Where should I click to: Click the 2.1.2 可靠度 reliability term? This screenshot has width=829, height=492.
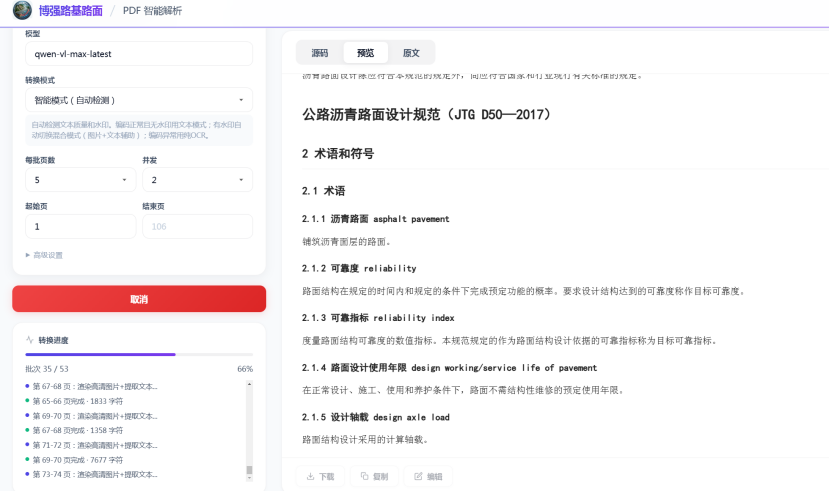[359, 268]
